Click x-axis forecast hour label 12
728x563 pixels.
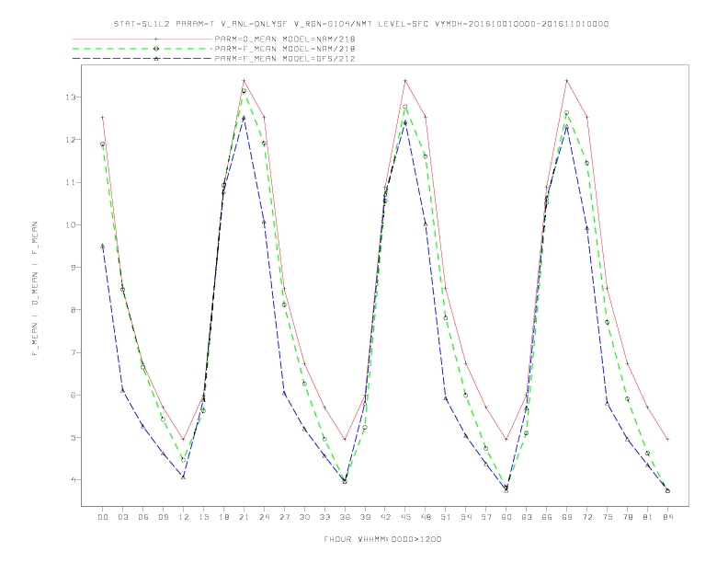(x=184, y=517)
